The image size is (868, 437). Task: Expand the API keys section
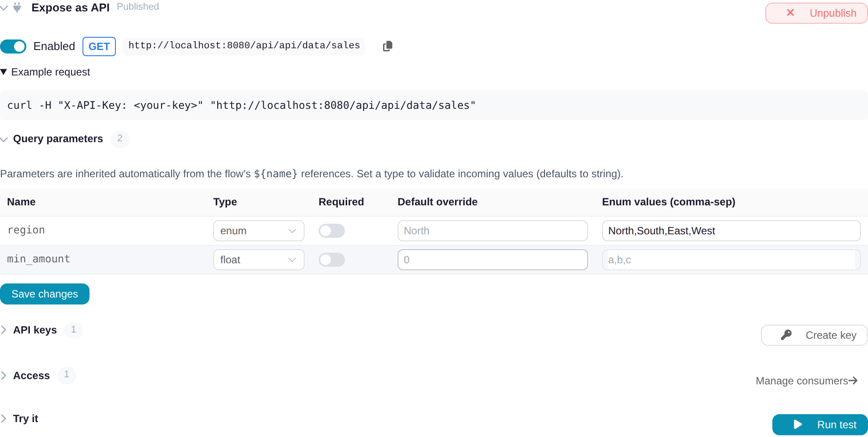(x=4, y=330)
